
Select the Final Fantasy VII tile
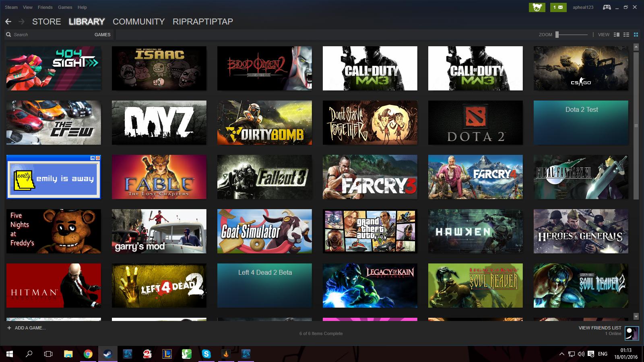(x=581, y=177)
